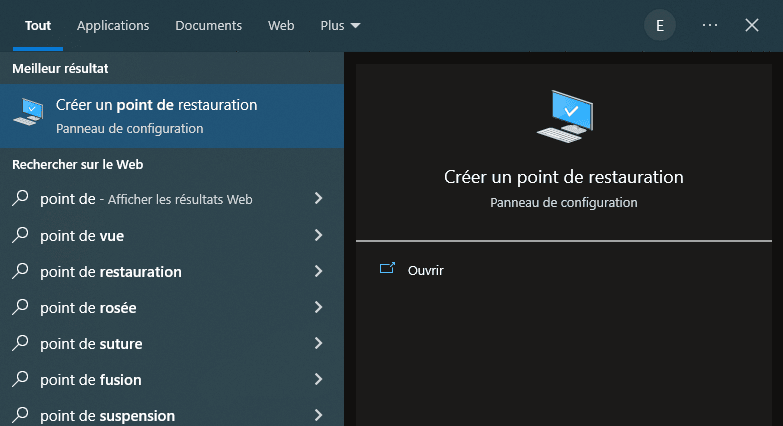Open the three-dots options menu

(x=710, y=25)
